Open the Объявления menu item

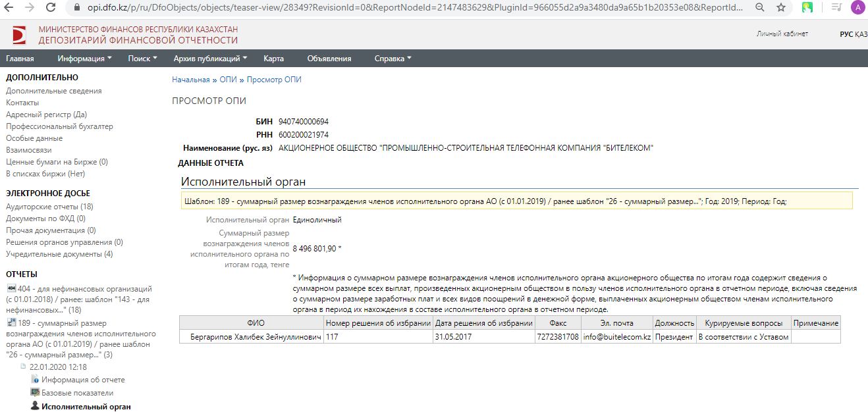(x=329, y=59)
